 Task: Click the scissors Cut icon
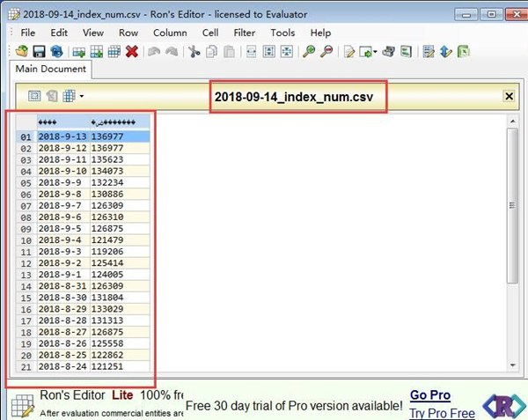pos(194,52)
